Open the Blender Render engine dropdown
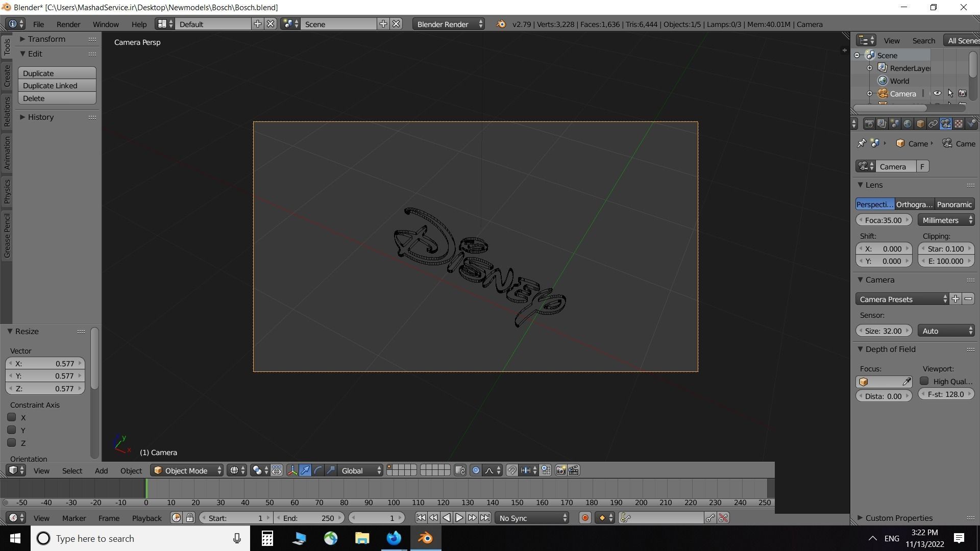 (x=449, y=24)
